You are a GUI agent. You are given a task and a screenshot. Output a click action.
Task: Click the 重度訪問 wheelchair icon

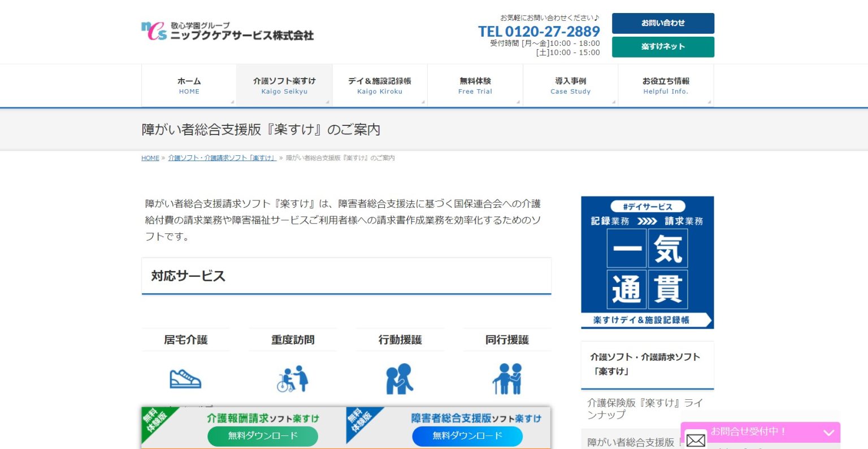click(x=293, y=377)
